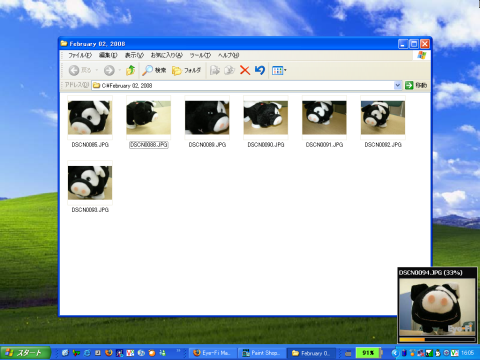This screenshot has height=360, width=480.
Task: Click the MSN Messenger quick launch icon
Action: [x=163, y=353]
